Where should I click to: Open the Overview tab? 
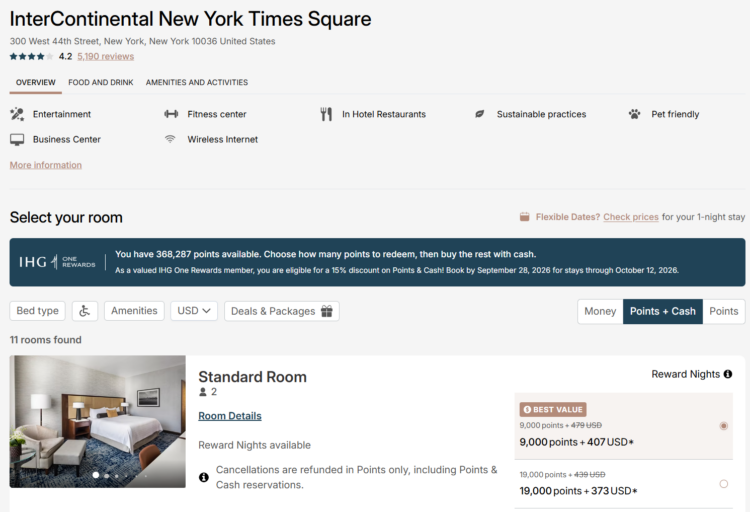(35, 82)
